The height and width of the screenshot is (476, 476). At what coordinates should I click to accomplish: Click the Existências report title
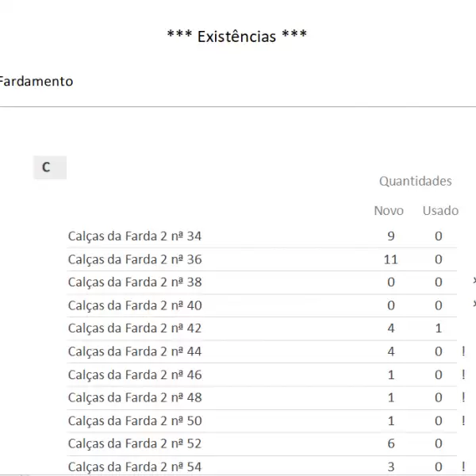236,36
